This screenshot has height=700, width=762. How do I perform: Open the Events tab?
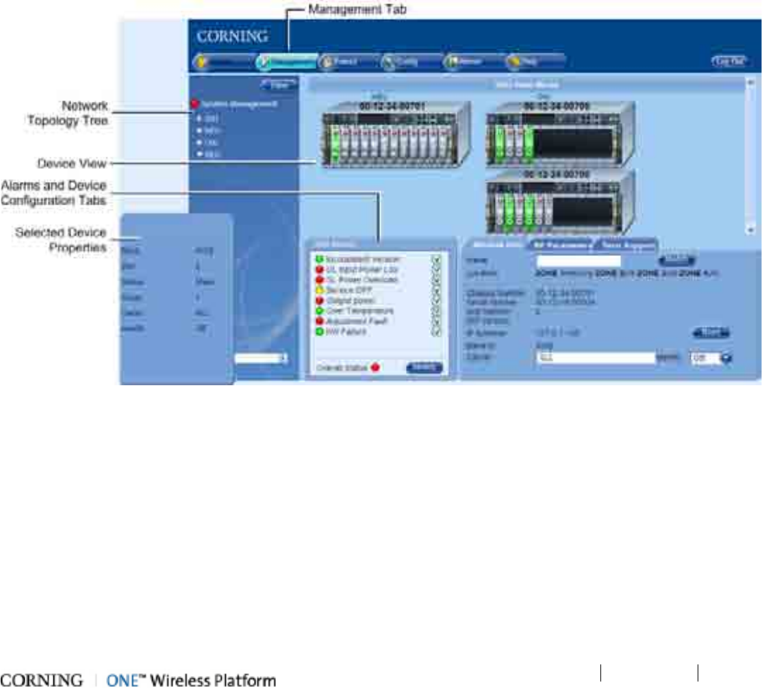pyautogui.click(x=348, y=62)
